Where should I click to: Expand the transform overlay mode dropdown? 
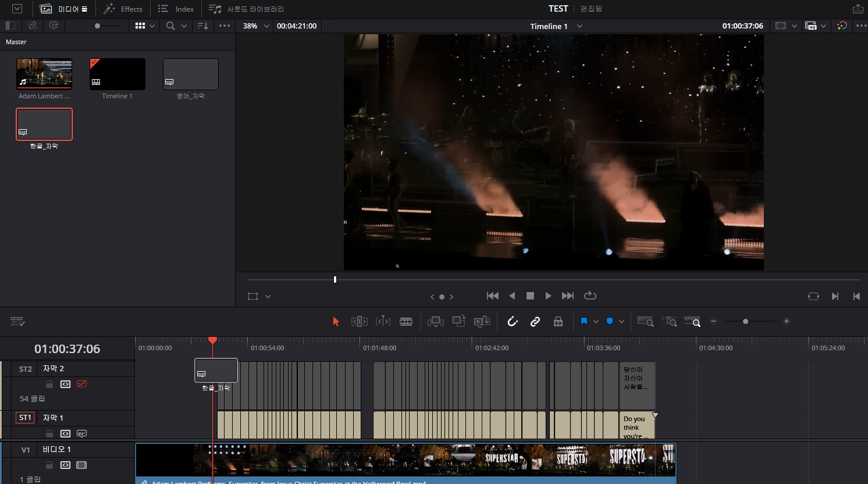268,296
